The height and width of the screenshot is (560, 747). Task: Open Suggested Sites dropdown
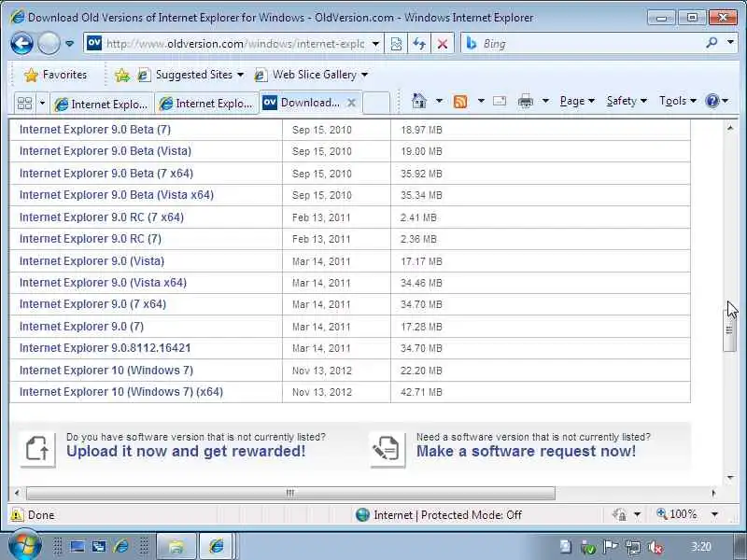point(190,75)
